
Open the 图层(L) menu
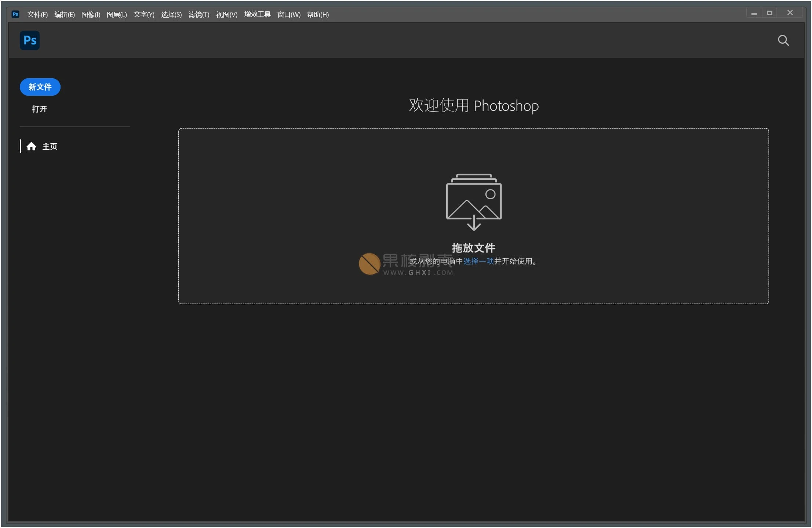click(x=117, y=15)
